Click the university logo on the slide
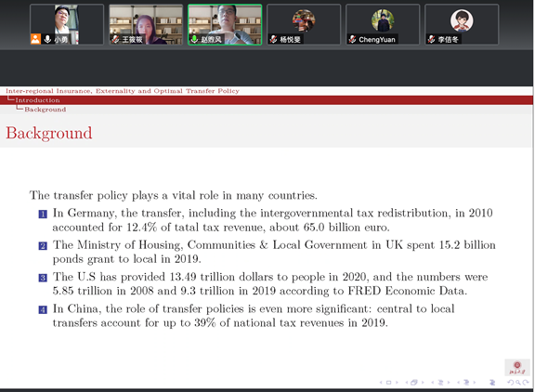The width and height of the screenshot is (535, 392). pyautogui.click(x=517, y=368)
